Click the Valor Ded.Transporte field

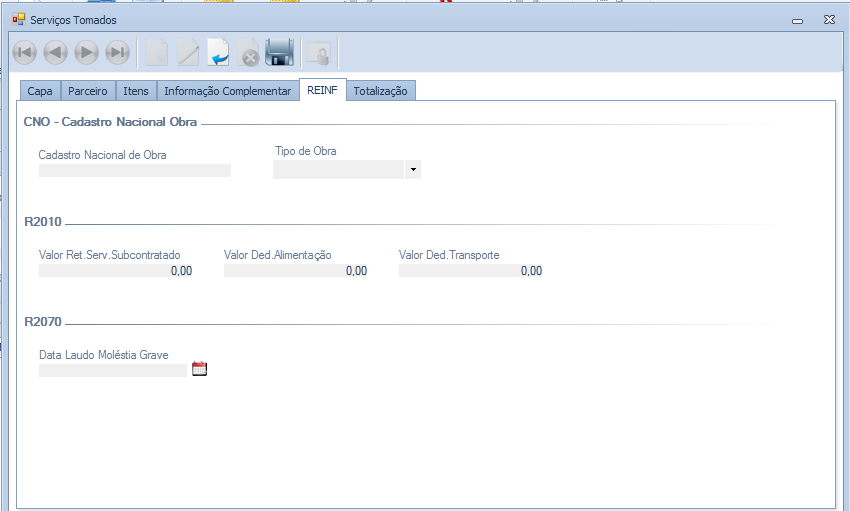tap(471, 270)
